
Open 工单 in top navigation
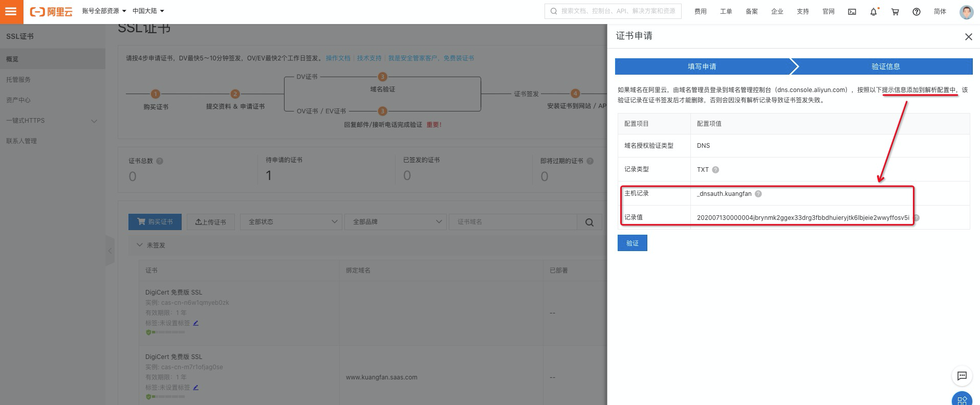coord(726,12)
